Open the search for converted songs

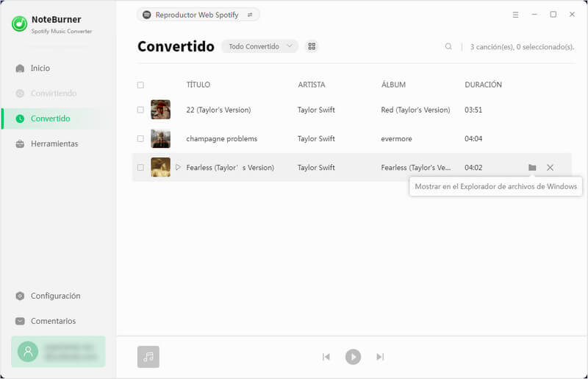click(448, 46)
